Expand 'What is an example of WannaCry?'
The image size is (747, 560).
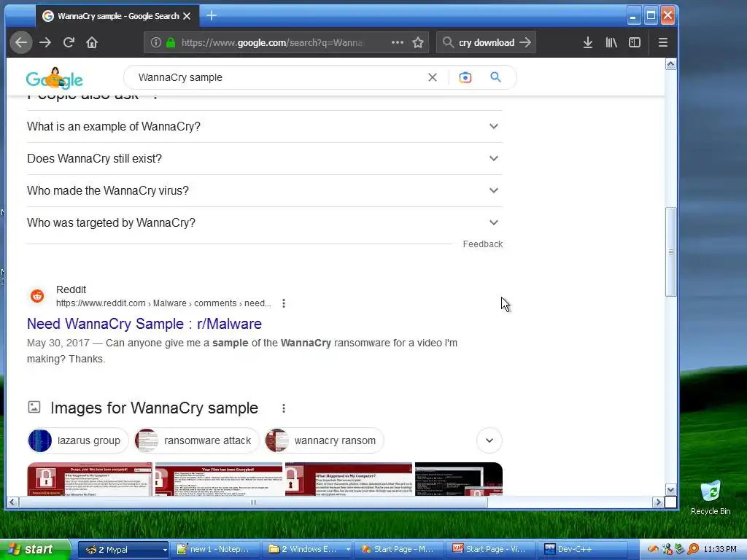(264, 126)
